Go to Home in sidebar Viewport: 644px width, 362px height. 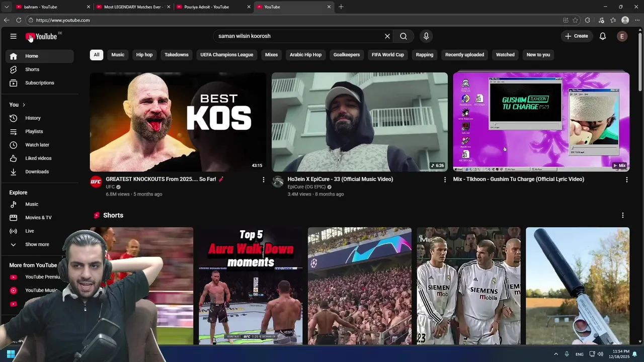coord(39,56)
